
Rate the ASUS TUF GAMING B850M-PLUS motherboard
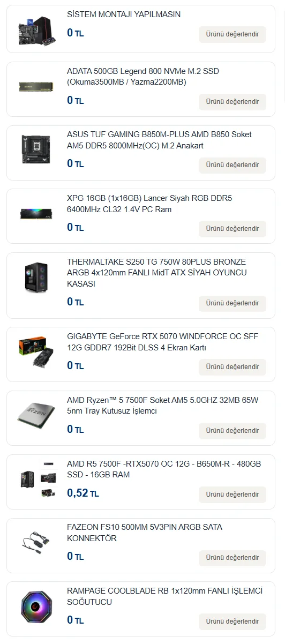232,165
